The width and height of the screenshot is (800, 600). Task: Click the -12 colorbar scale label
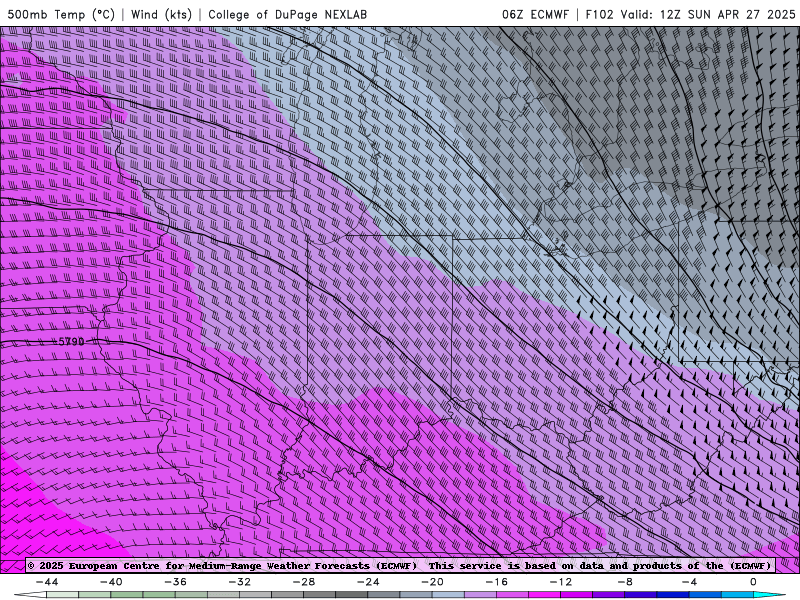click(561, 582)
